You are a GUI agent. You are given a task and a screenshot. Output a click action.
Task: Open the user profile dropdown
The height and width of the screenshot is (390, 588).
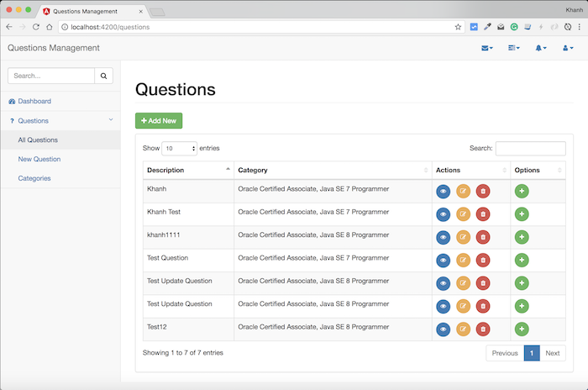(x=568, y=48)
